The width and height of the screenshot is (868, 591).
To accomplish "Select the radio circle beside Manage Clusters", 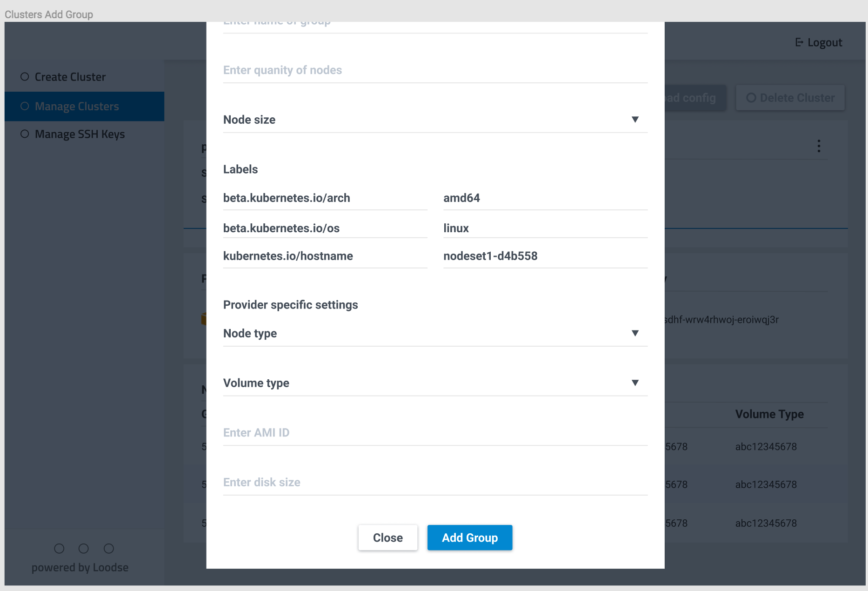I will 24,106.
